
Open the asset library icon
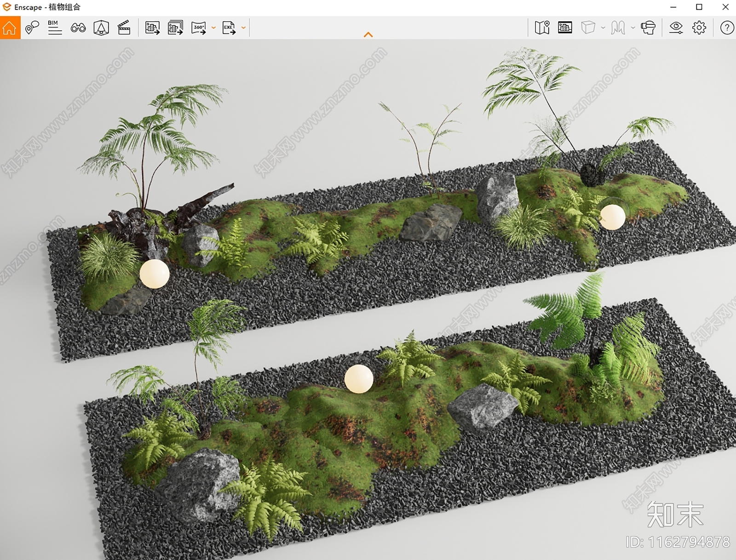click(565, 28)
